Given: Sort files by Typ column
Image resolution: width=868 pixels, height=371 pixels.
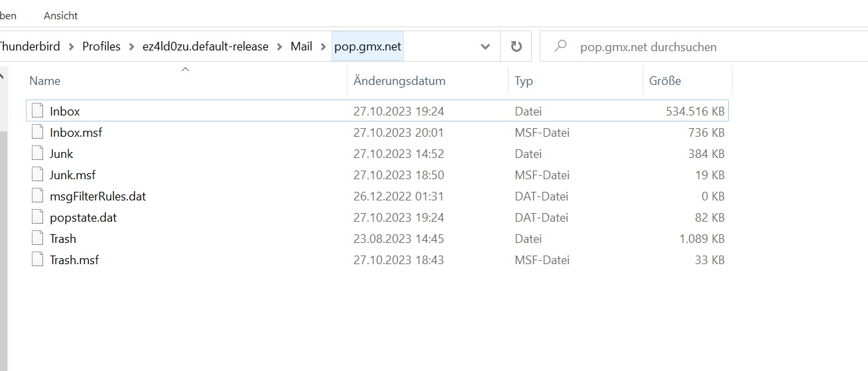Looking at the screenshot, I should [x=524, y=81].
